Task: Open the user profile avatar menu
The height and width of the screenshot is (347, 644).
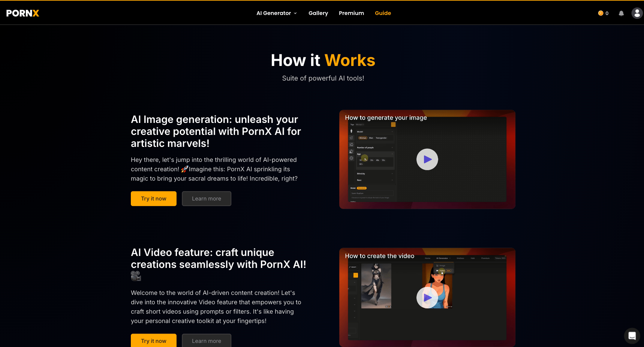Action: pos(637,13)
